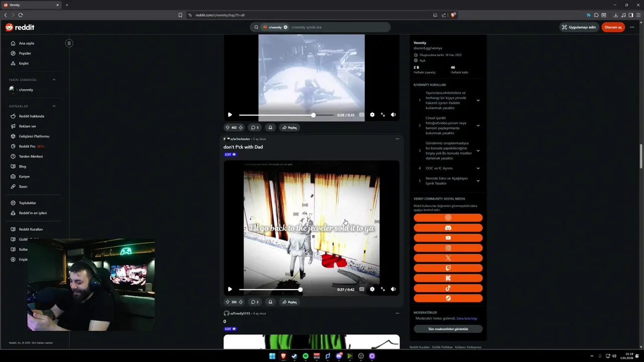The height and width of the screenshot is (362, 644).
Task: Toggle captions on the Dad video
Action: (361, 289)
